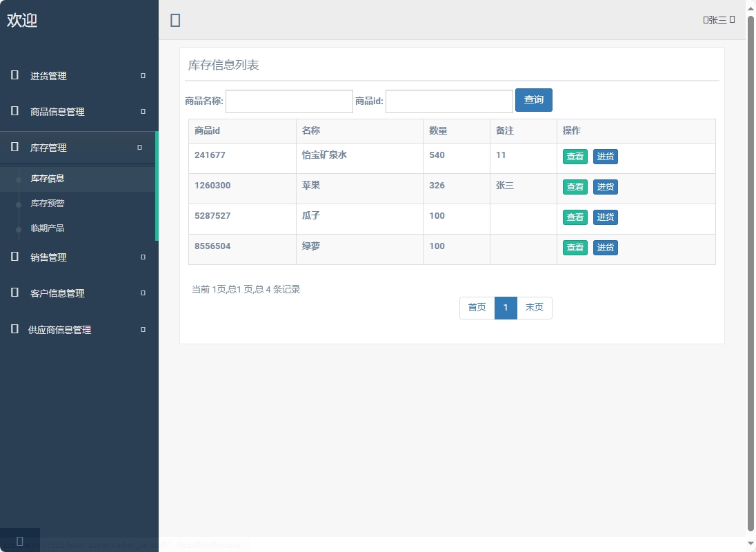This screenshot has height=552, width=756.
Task: Click 进货 button in the 苹果 row
Action: [605, 186]
